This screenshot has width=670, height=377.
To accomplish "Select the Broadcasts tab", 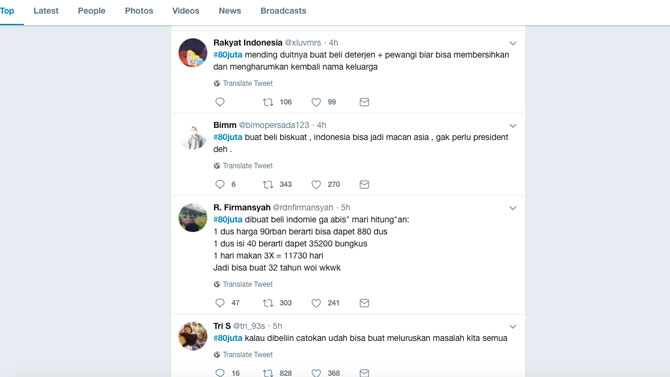I will pyautogui.click(x=283, y=11).
